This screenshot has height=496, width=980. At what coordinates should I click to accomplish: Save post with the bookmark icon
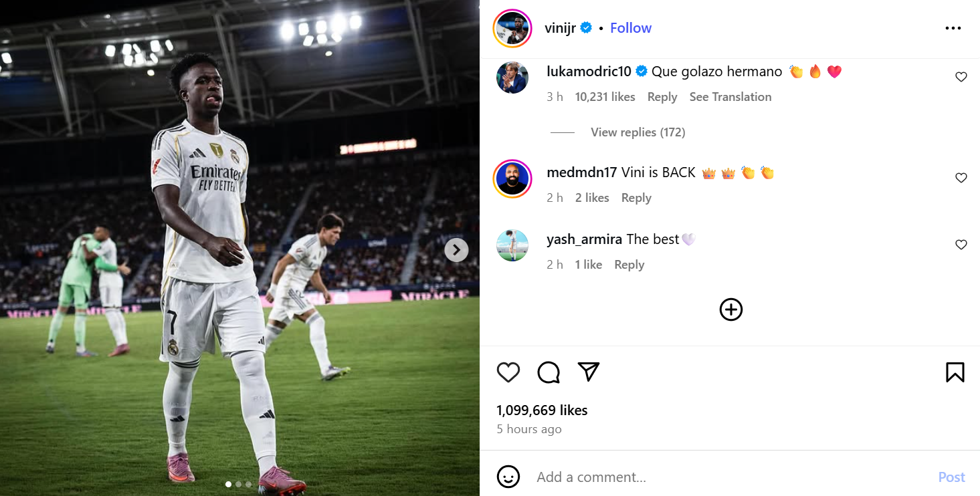point(955,372)
